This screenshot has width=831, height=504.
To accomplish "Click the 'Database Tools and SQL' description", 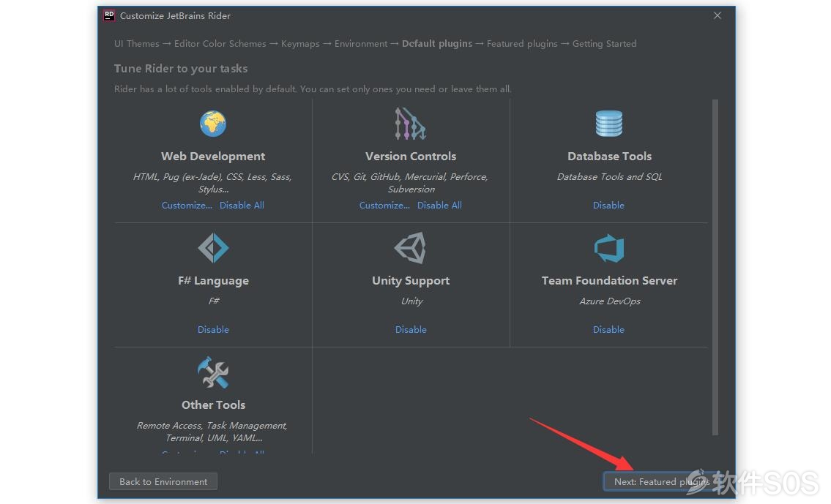I will pos(609,177).
